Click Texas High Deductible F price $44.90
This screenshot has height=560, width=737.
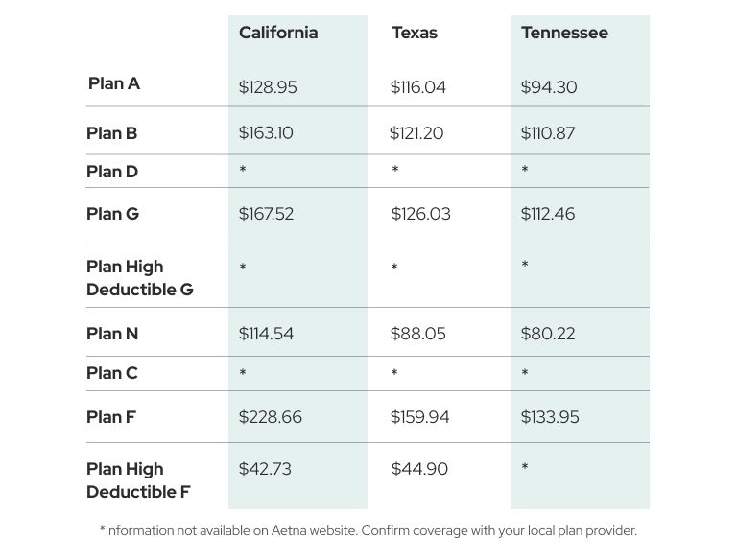[x=419, y=469]
